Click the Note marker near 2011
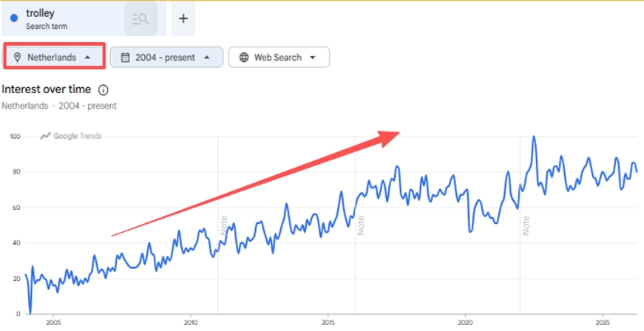The image size is (644, 331). pyautogui.click(x=224, y=225)
